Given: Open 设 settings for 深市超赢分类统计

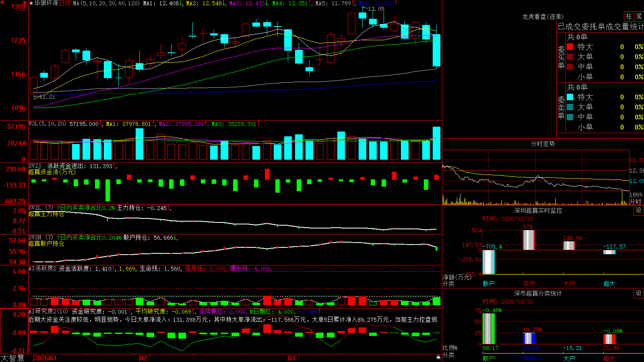Looking at the screenshot, I should pyautogui.click(x=639, y=293).
